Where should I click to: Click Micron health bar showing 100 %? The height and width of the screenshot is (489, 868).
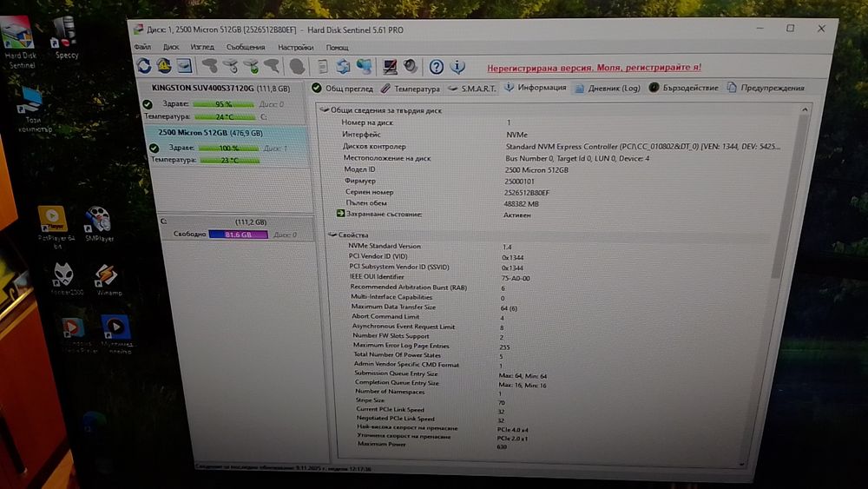[x=228, y=149]
